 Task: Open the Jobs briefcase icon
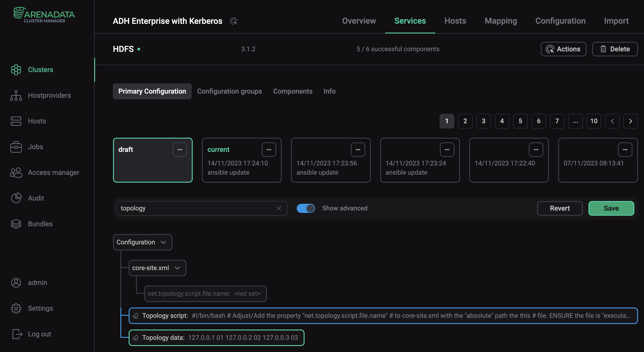click(x=16, y=147)
